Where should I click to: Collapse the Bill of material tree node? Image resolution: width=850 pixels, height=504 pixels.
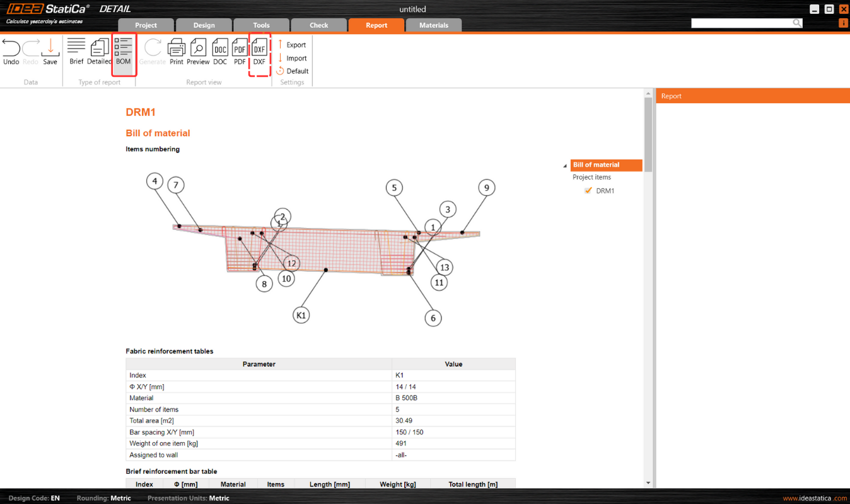(x=565, y=166)
